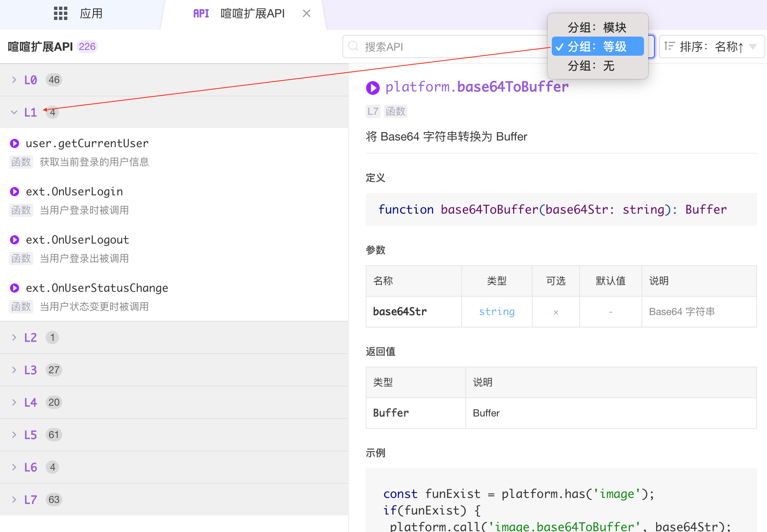Click purple icon beside user.getCurrentUser

(x=15, y=143)
